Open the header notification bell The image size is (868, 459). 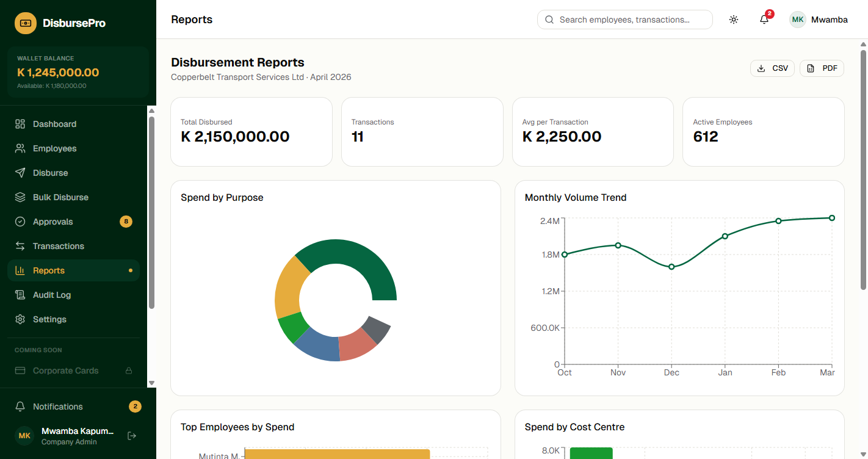click(x=764, y=20)
